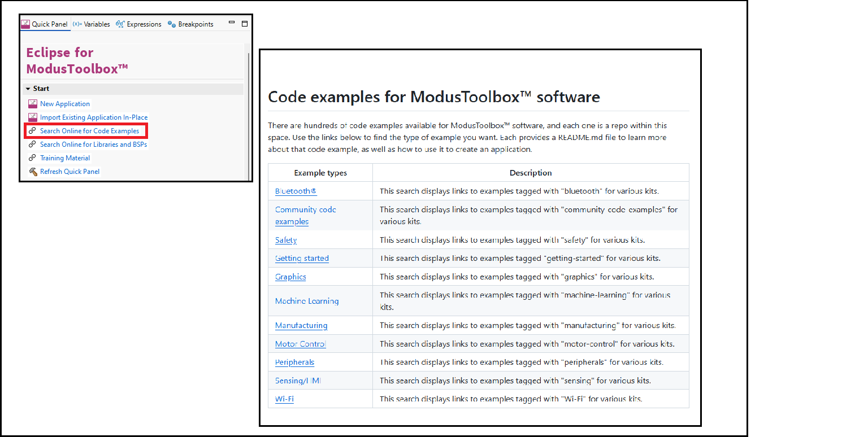Maximize the Quick Panel view
The image size is (868, 437).
245,24
